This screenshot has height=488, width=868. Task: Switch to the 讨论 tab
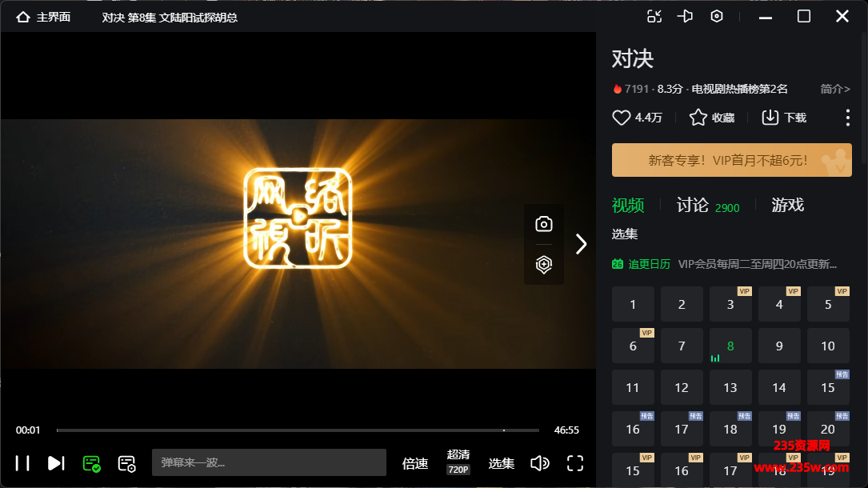pos(692,206)
